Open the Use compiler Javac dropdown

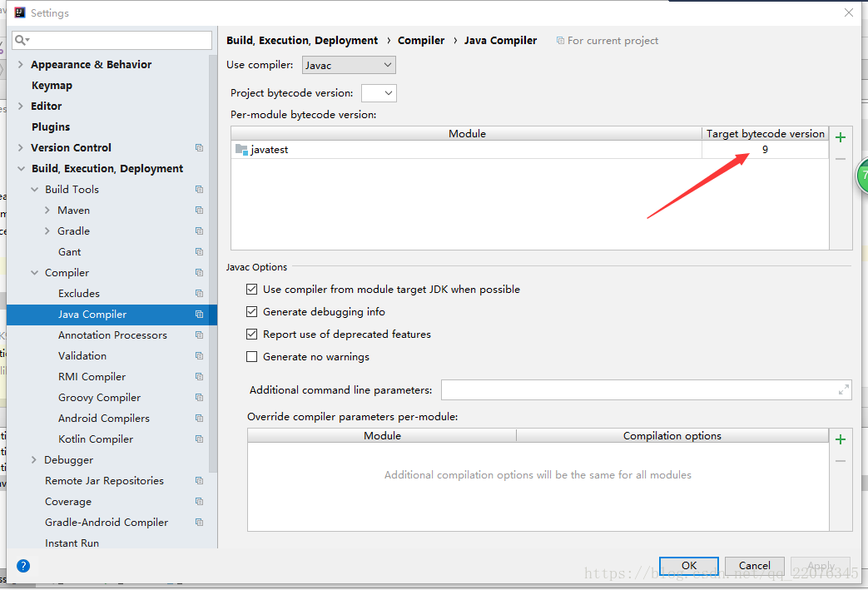click(349, 65)
